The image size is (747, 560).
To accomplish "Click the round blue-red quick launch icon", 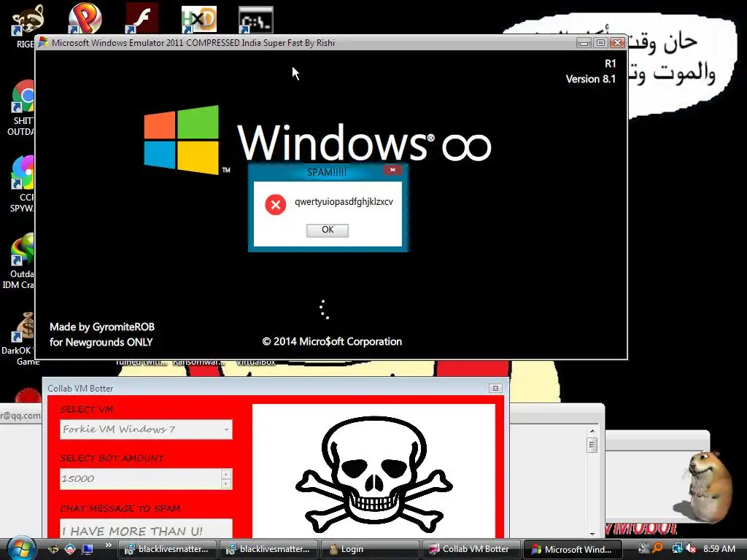I will (x=70, y=549).
